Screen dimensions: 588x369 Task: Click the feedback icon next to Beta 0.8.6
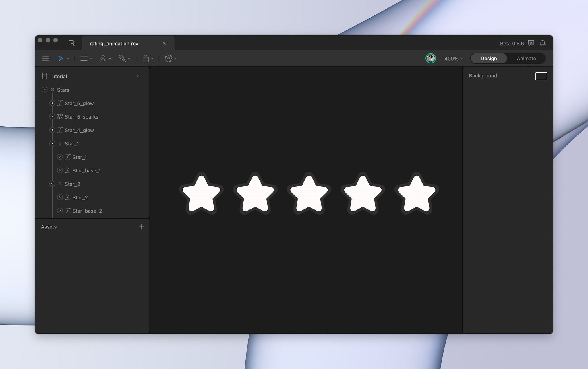[x=531, y=43]
